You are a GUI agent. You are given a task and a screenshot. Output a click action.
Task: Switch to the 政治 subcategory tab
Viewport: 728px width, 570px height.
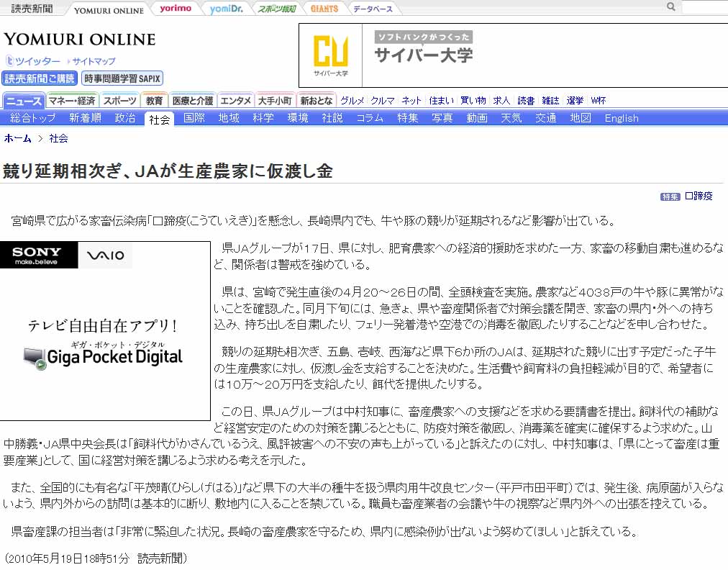pyautogui.click(x=125, y=118)
